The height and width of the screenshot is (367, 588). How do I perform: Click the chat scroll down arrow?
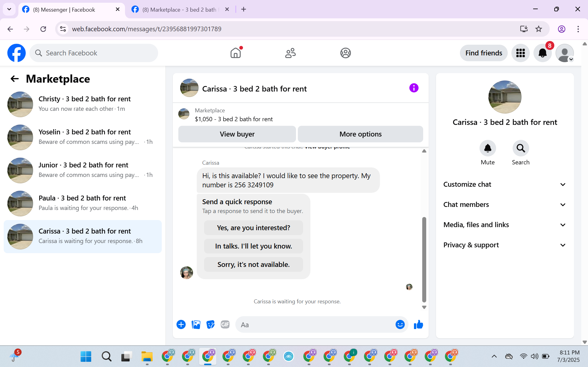click(424, 307)
